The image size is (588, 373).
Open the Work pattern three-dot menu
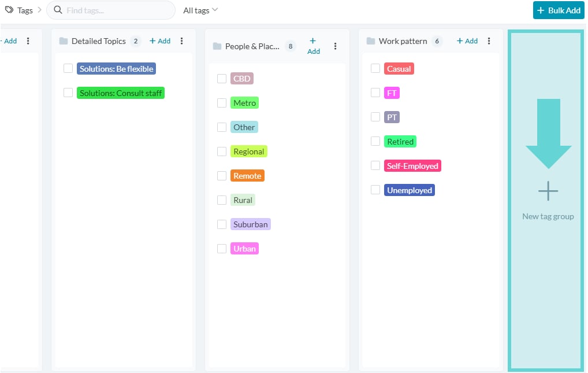click(489, 41)
